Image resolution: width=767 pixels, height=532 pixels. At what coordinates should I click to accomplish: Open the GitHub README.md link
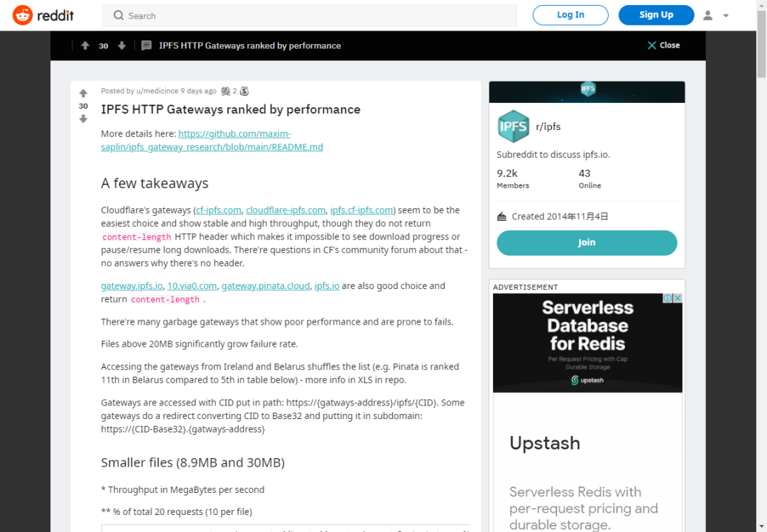pos(212,140)
